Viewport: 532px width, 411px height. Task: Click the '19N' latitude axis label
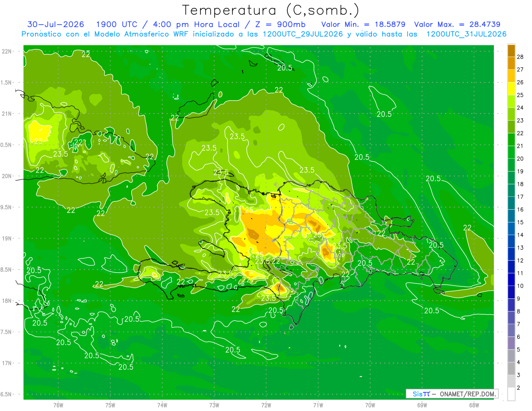7,238
